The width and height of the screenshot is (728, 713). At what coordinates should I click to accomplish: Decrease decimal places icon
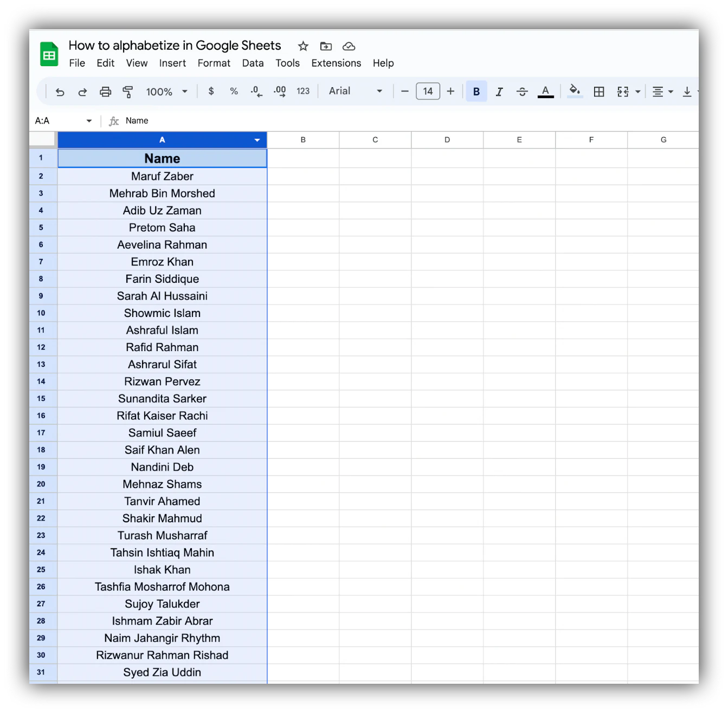pyautogui.click(x=257, y=91)
